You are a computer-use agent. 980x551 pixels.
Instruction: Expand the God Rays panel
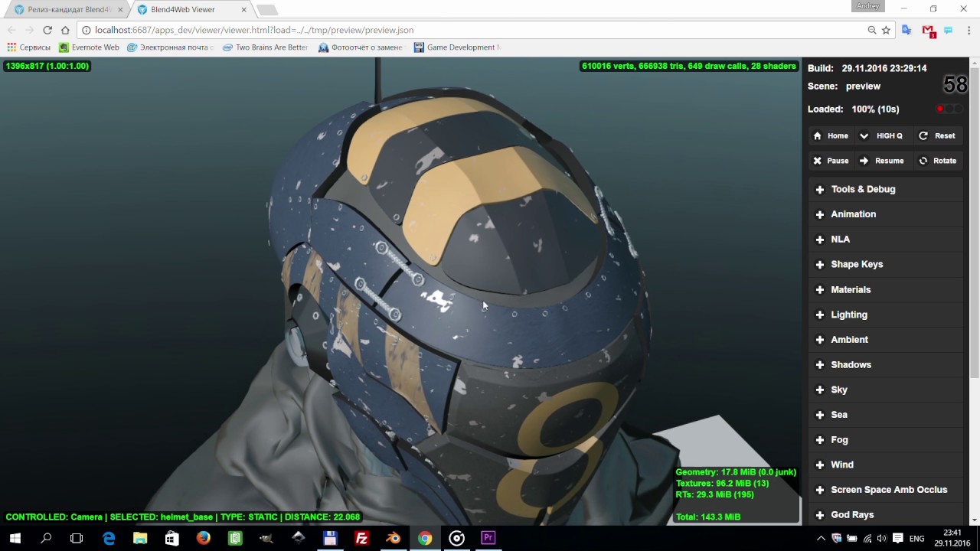pyautogui.click(x=886, y=514)
